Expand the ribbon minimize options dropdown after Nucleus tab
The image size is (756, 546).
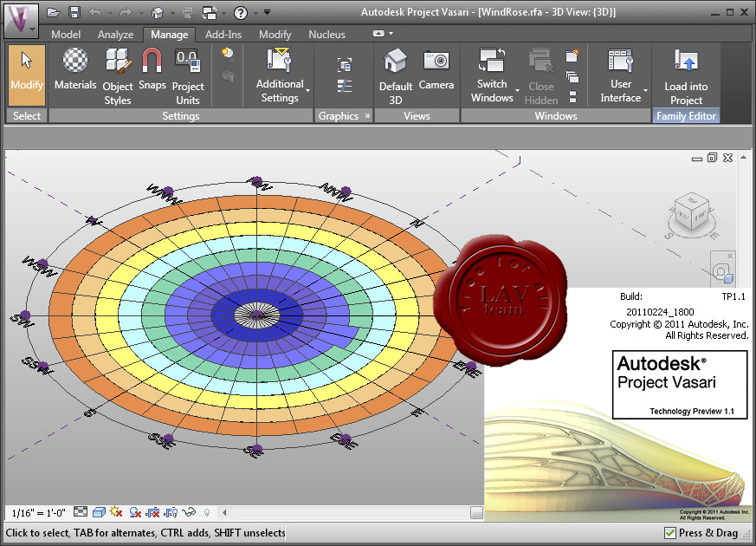coord(391,33)
